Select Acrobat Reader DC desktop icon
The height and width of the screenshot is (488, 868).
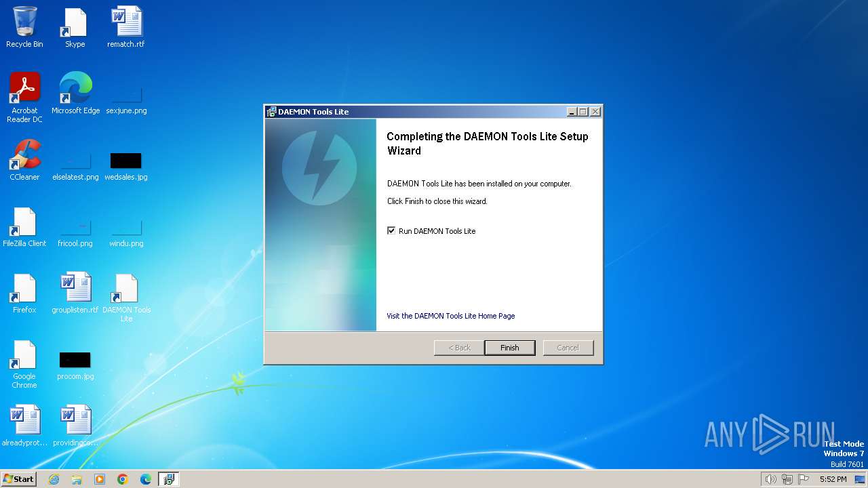pyautogui.click(x=24, y=98)
